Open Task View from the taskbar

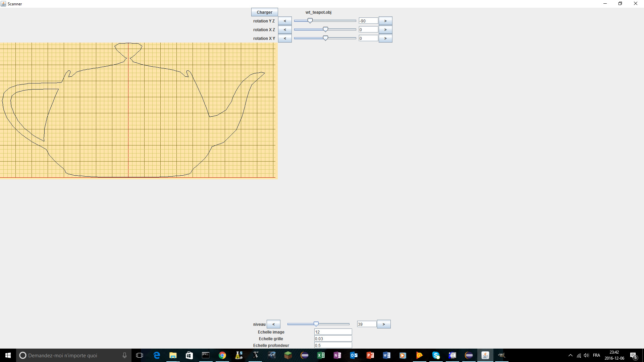(x=140, y=355)
